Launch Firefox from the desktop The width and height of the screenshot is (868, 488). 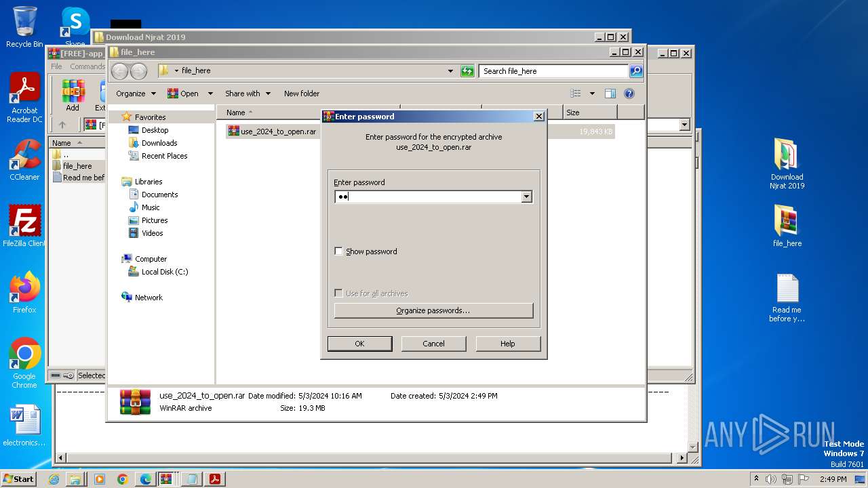click(24, 293)
